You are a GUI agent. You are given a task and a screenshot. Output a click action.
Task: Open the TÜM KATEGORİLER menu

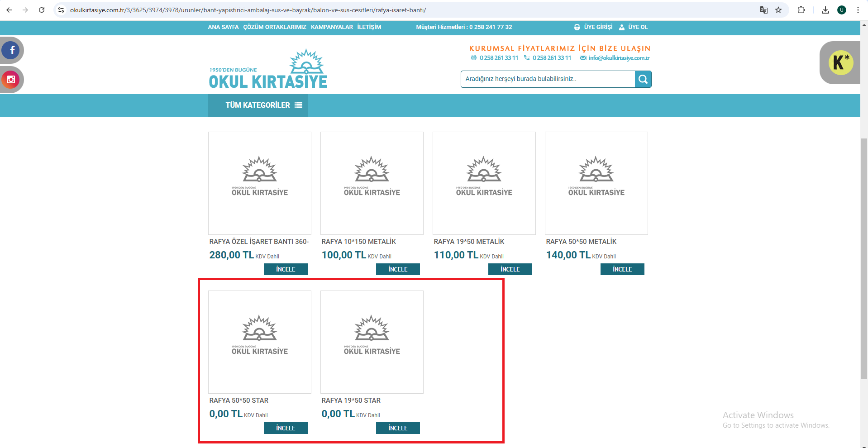[x=258, y=105]
